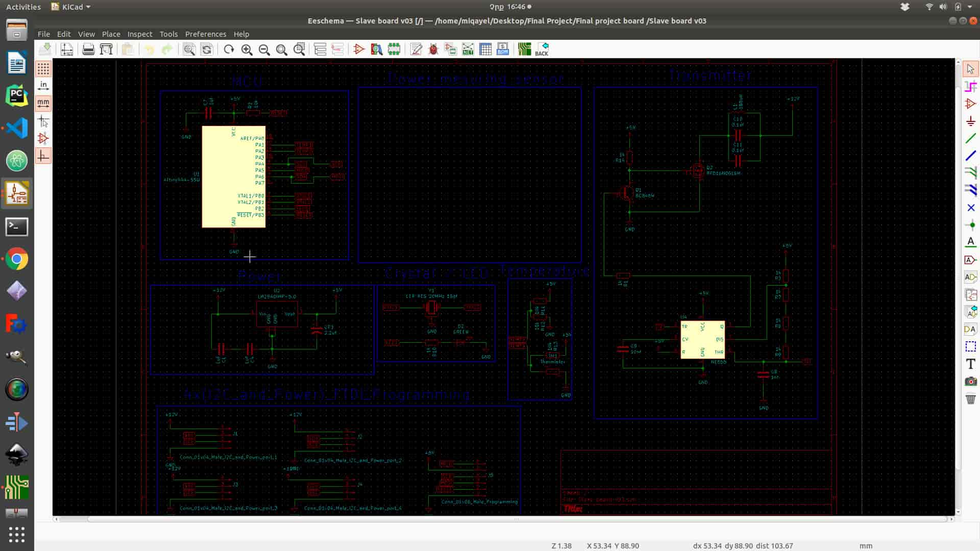Select the place power port tool
Viewport: 980px width, 551px height.
(970, 121)
